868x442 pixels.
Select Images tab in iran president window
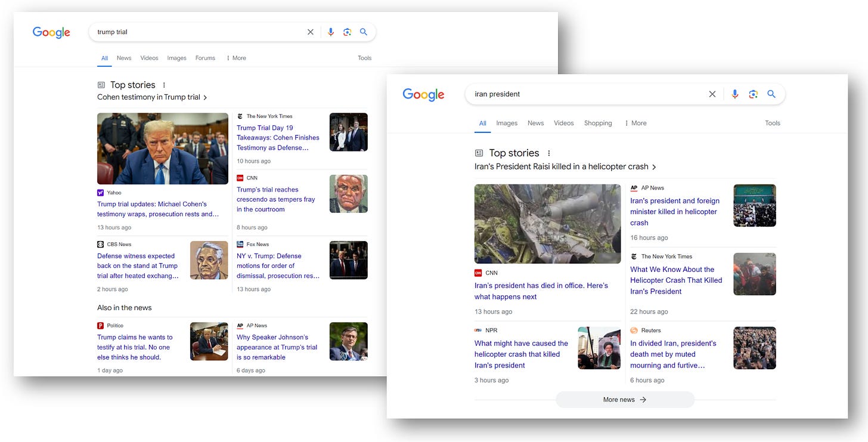point(507,123)
